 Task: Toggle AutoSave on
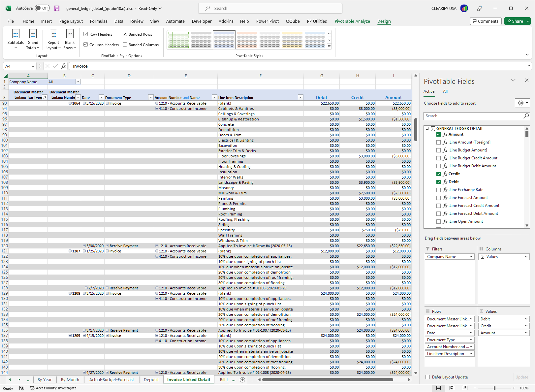click(x=42, y=8)
